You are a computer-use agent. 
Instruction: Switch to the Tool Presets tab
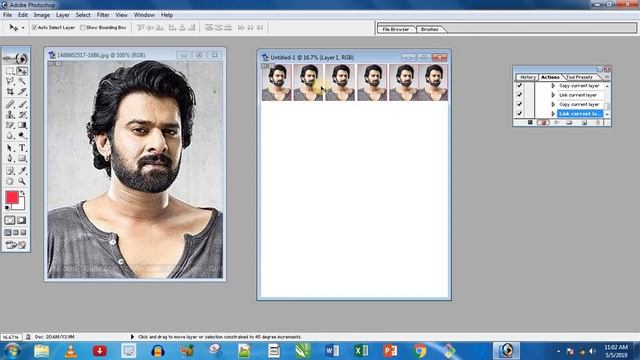pos(579,77)
